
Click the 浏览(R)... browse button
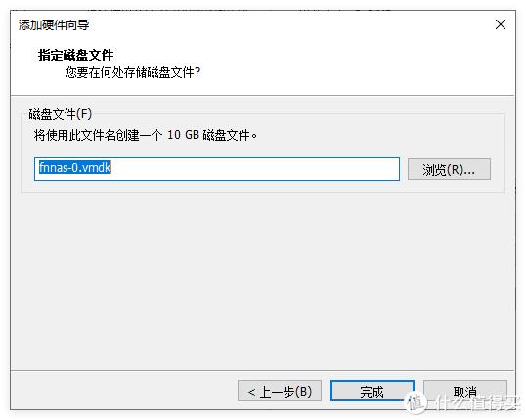click(449, 169)
